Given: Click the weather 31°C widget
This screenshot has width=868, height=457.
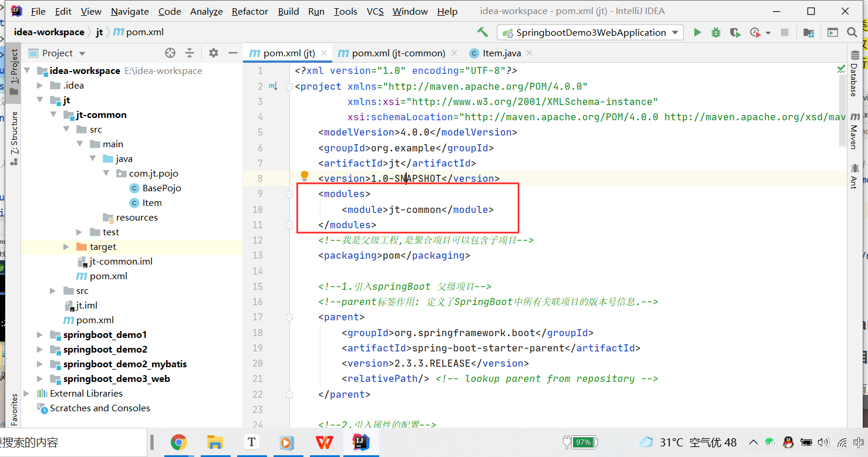Looking at the screenshot, I should point(688,442).
